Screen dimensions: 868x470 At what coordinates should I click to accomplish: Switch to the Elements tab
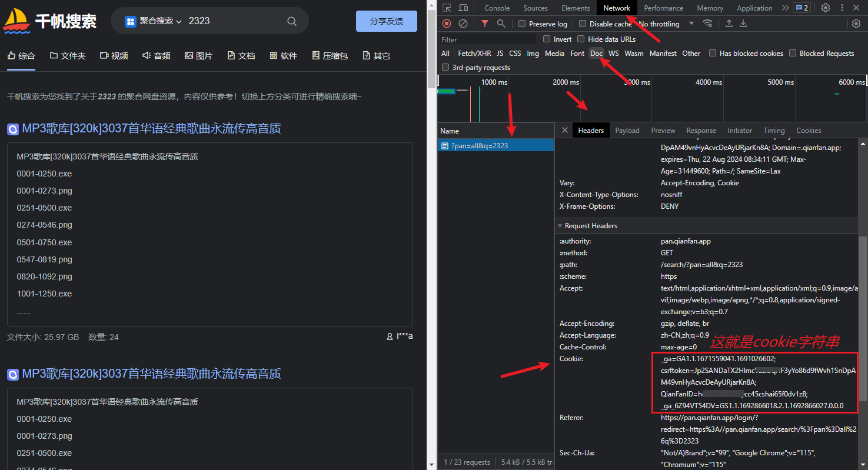pos(576,8)
